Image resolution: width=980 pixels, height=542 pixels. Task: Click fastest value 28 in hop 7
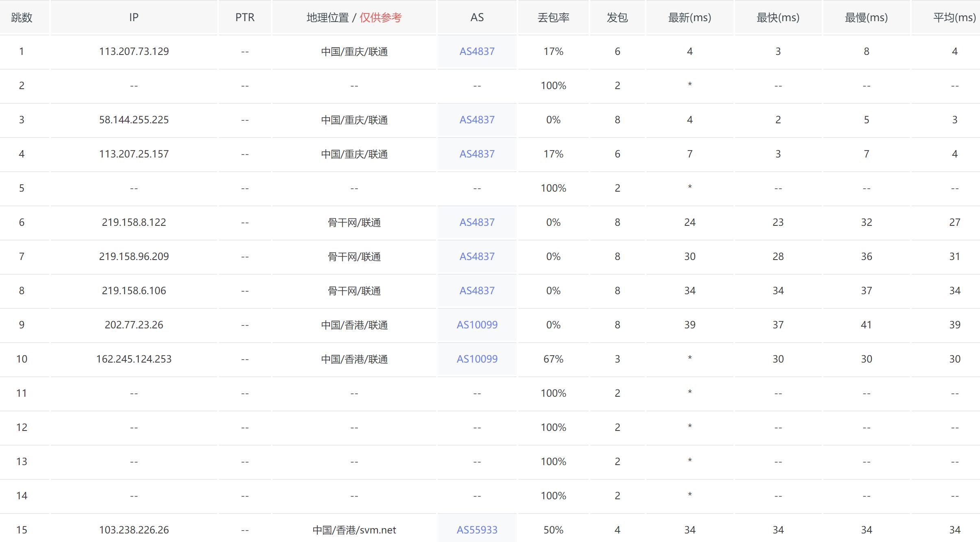click(778, 256)
